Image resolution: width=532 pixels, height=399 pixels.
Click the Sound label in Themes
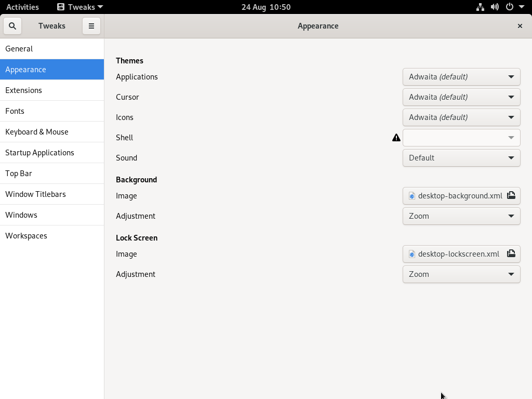pyautogui.click(x=127, y=158)
